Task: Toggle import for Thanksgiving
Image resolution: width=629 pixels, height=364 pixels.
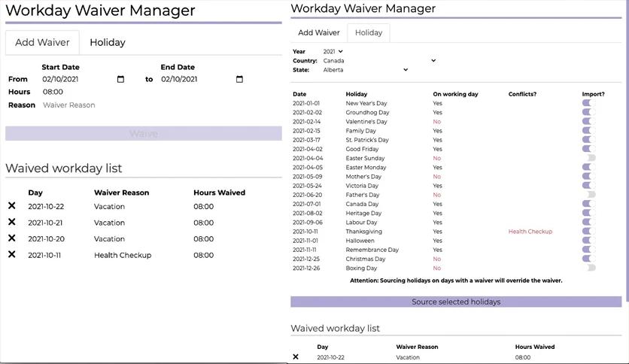Action: point(589,232)
